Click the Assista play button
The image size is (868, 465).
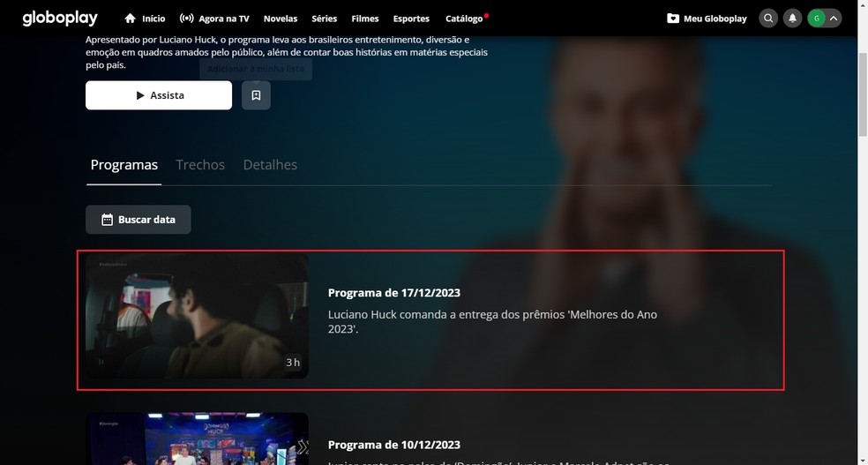click(x=158, y=95)
